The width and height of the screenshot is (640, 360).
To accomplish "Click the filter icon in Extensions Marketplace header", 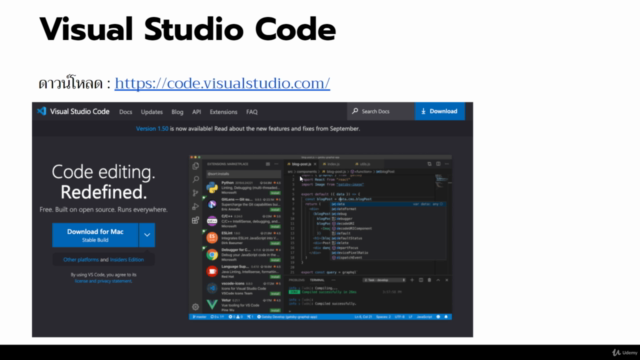I will coord(268,164).
